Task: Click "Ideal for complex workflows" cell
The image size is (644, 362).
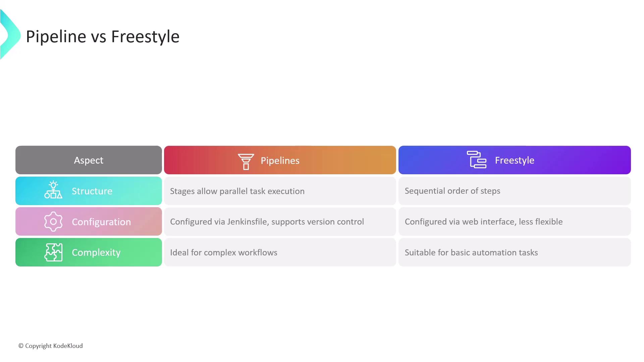Action: [x=223, y=252]
